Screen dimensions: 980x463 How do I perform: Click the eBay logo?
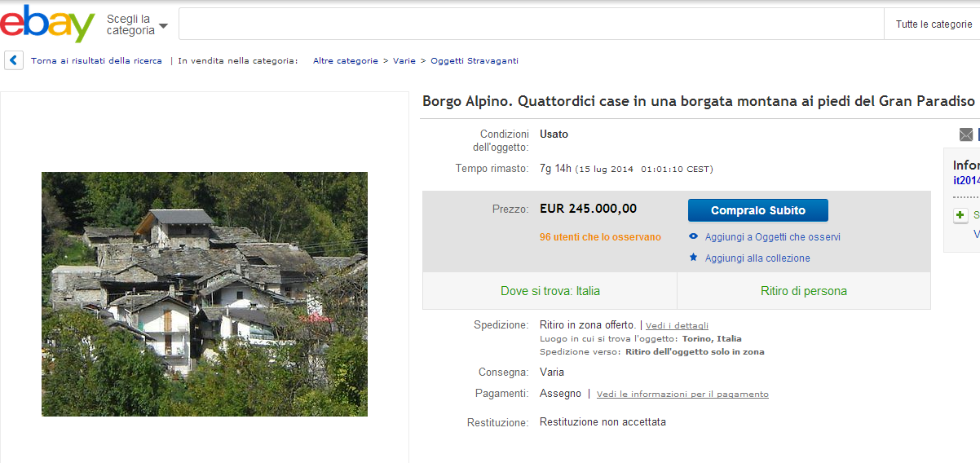[47, 24]
